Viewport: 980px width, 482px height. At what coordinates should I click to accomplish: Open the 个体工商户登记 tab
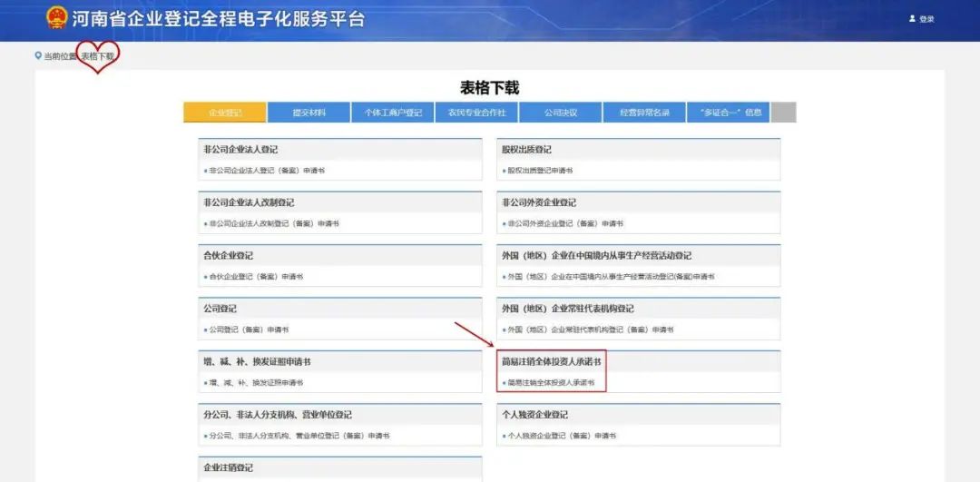tap(393, 113)
